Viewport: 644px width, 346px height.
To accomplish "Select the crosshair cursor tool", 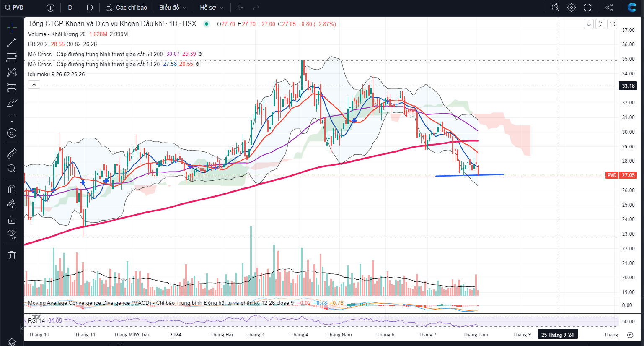I will [12, 27].
